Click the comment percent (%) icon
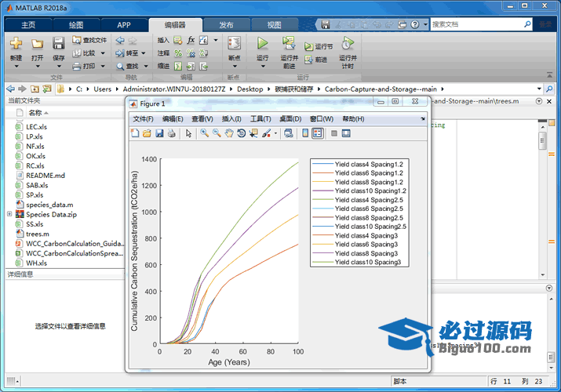This screenshot has height=392, width=561. (x=178, y=53)
